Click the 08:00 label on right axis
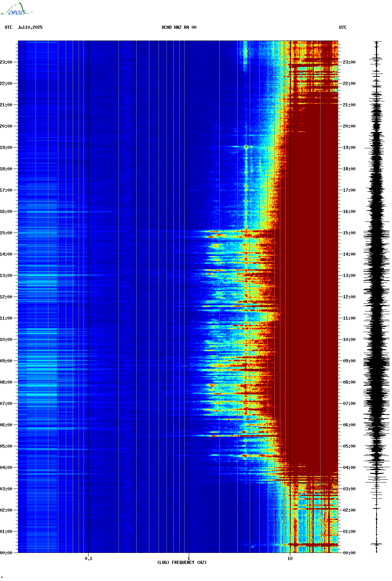 [x=349, y=382]
